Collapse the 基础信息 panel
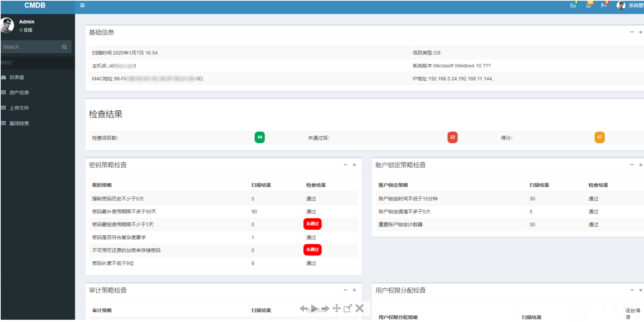644x322 pixels. [632, 32]
